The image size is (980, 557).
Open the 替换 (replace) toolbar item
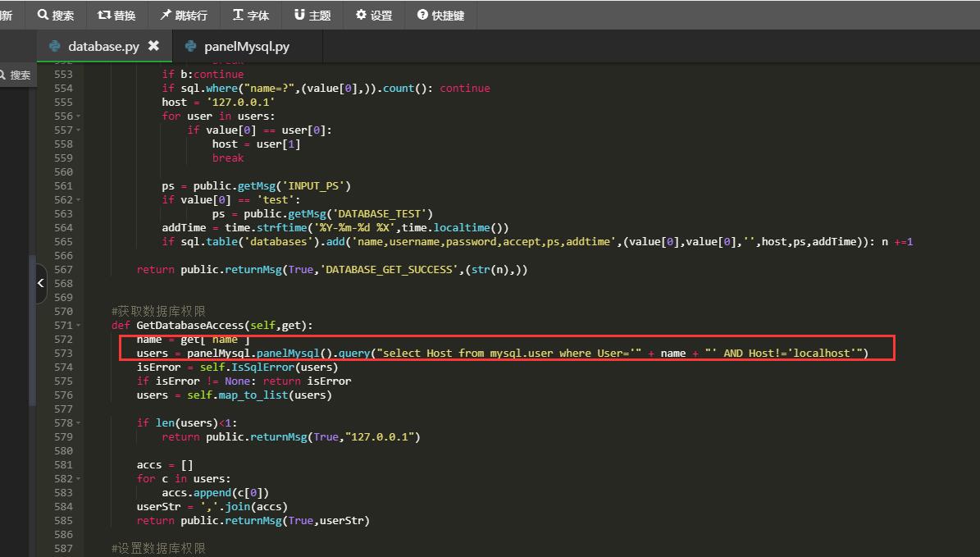click(117, 15)
